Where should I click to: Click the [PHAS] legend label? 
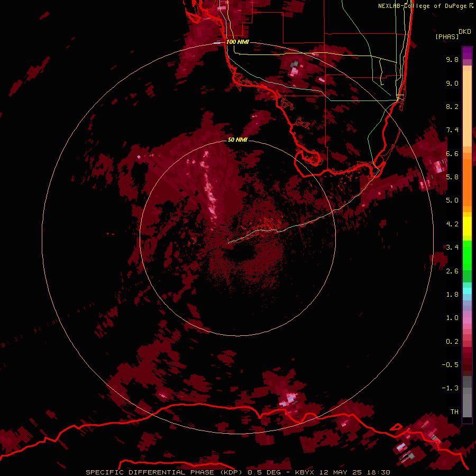click(447, 36)
